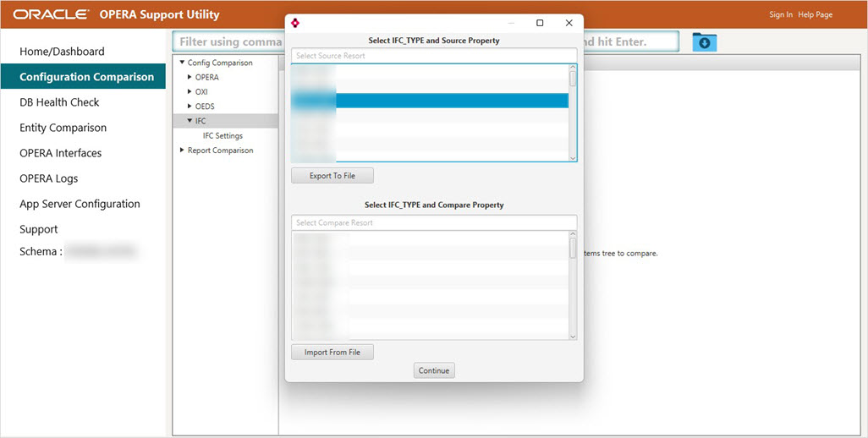Focus the Select Source Resort field

434,55
